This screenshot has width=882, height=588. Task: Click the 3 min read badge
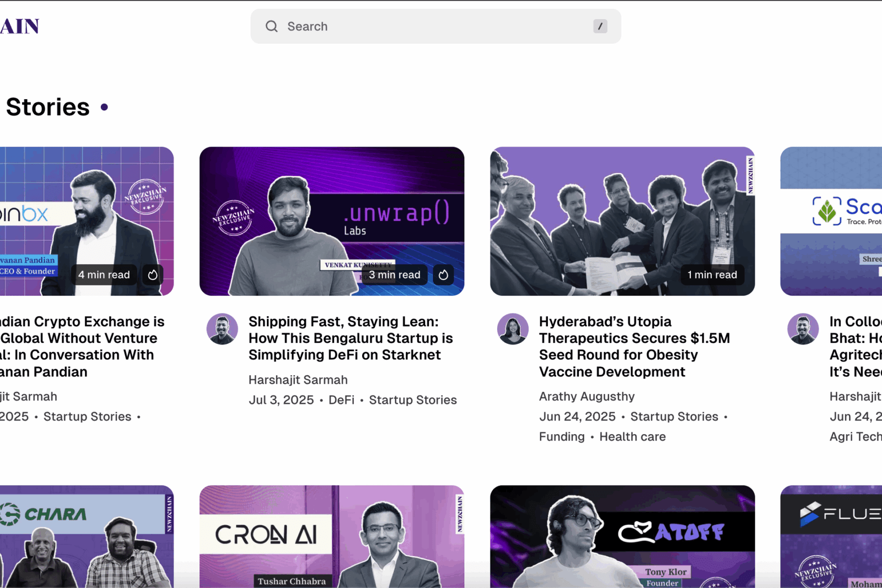point(394,274)
